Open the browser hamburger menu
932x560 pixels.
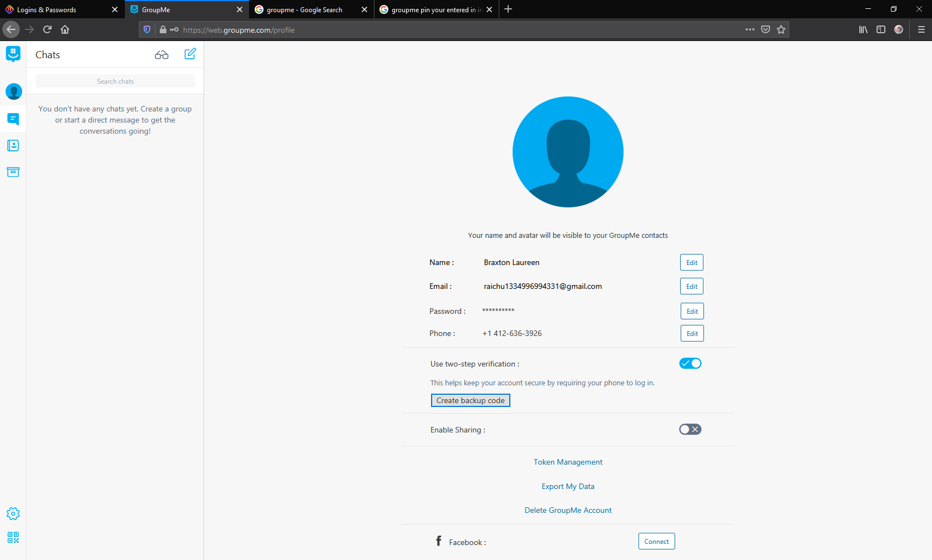click(x=921, y=29)
